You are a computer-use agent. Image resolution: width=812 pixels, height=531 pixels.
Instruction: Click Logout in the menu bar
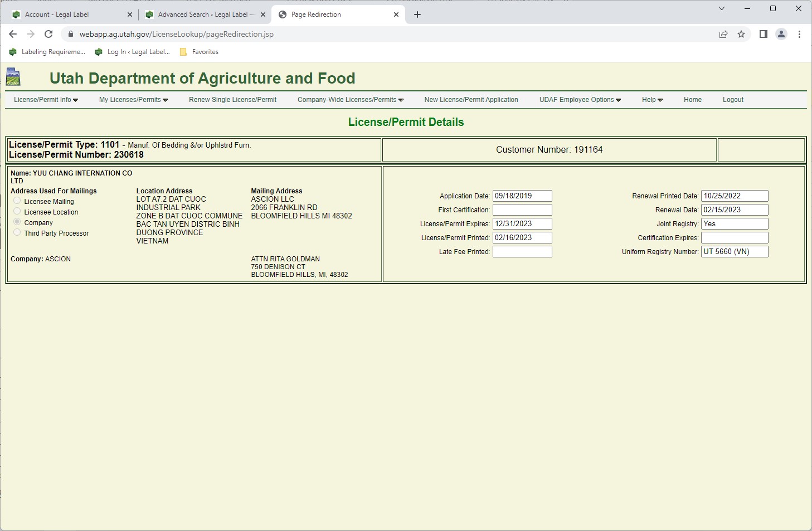(733, 100)
